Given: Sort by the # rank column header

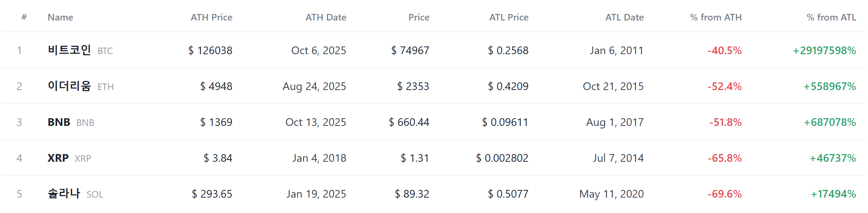Looking at the screenshot, I should tap(24, 17).
